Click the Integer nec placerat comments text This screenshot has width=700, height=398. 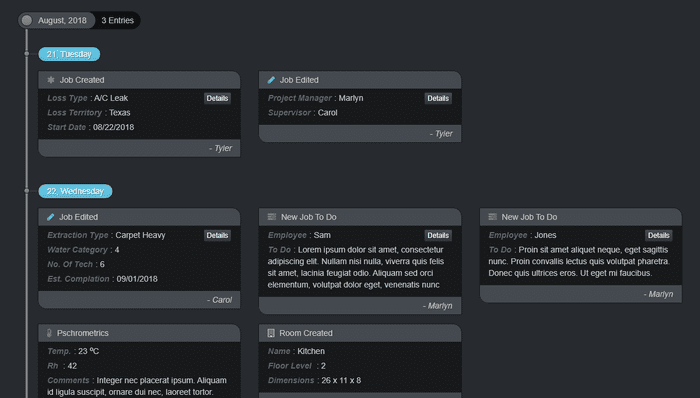[137, 386]
